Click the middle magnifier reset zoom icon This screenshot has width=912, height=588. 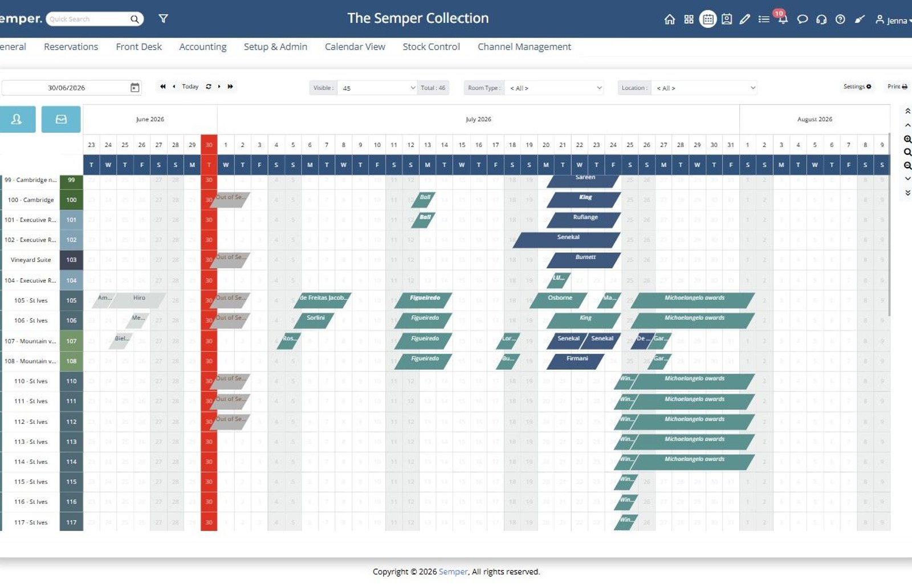coord(907,152)
